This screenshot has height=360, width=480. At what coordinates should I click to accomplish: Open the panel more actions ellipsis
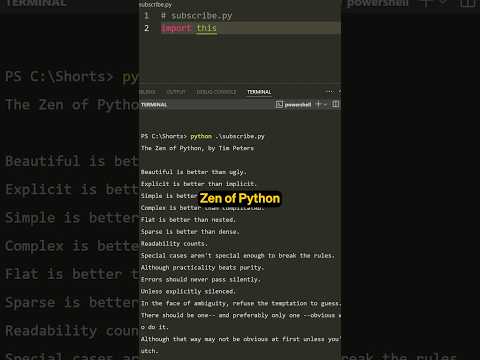coord(329,91)
